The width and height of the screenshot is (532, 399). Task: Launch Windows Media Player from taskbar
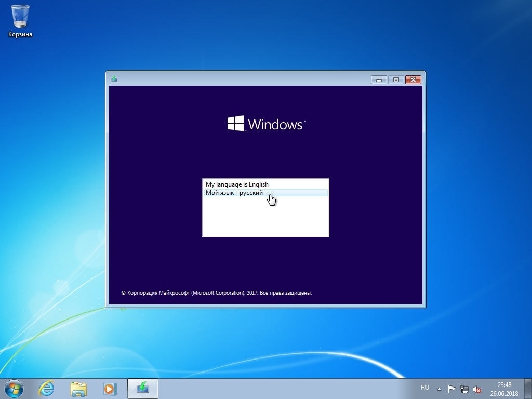(110, 389)
